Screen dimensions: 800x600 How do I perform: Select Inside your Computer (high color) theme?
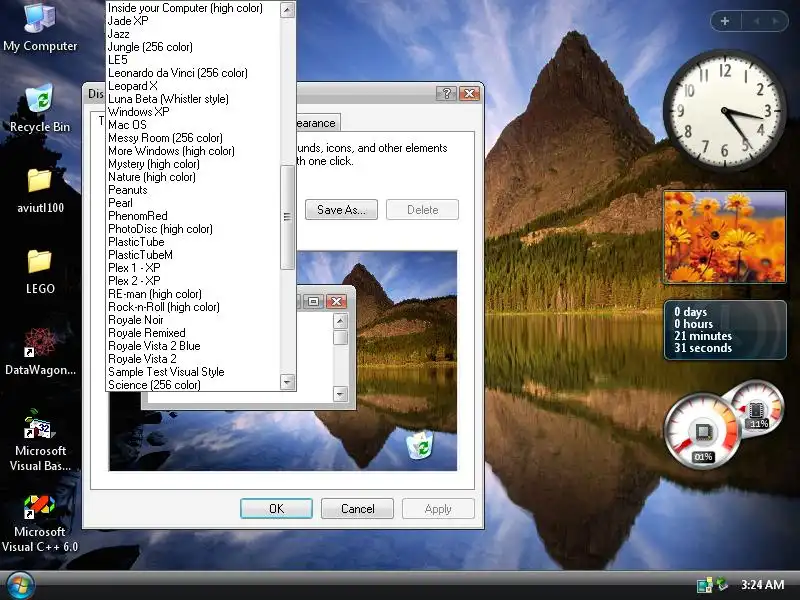193,8
